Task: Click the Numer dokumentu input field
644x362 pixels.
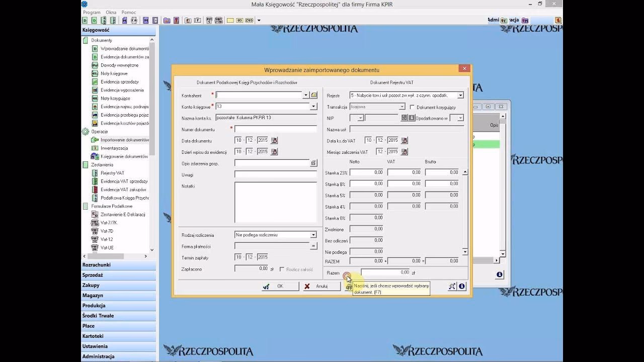Action: point(275,129)
